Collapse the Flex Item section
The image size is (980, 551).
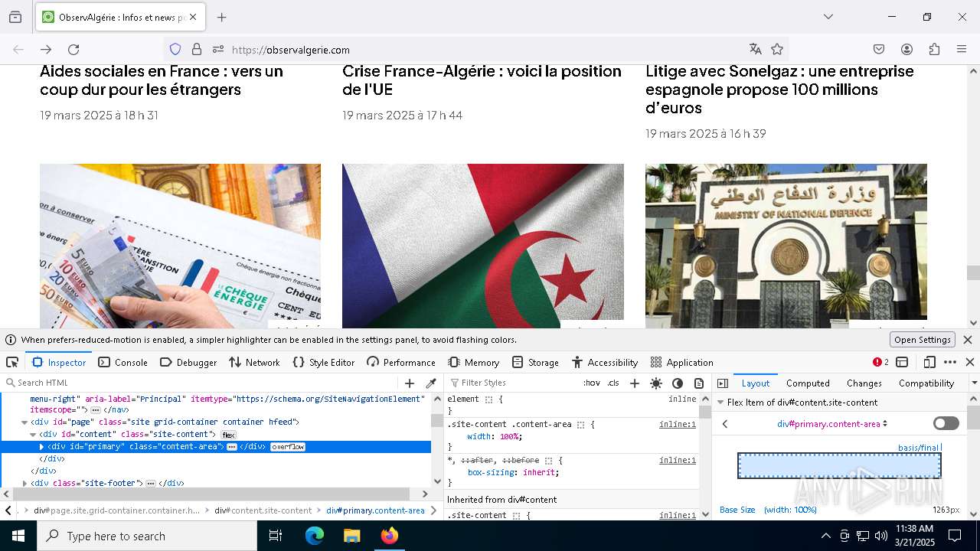click(x=720, y=403)
